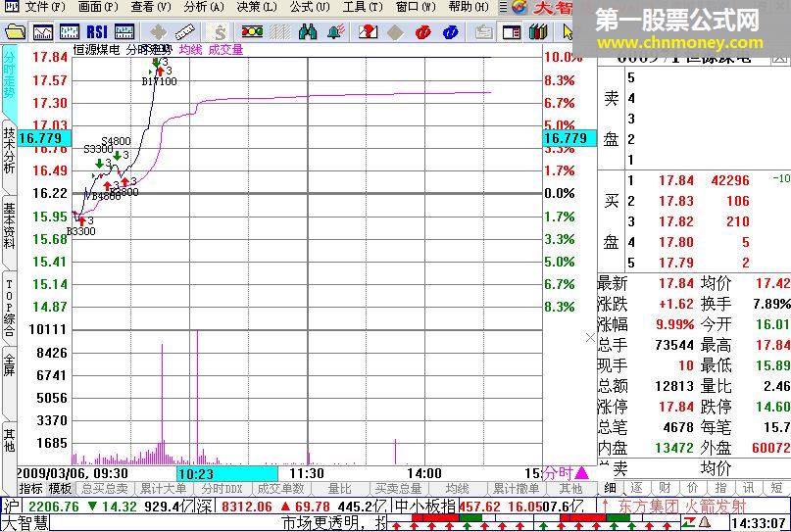Switch to 指 tab in right panel
This screenshot has width=791, height=532.
pos(720,488)
